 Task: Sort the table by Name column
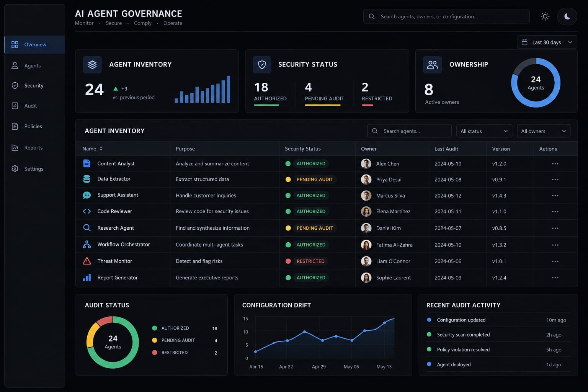(93, 149)
